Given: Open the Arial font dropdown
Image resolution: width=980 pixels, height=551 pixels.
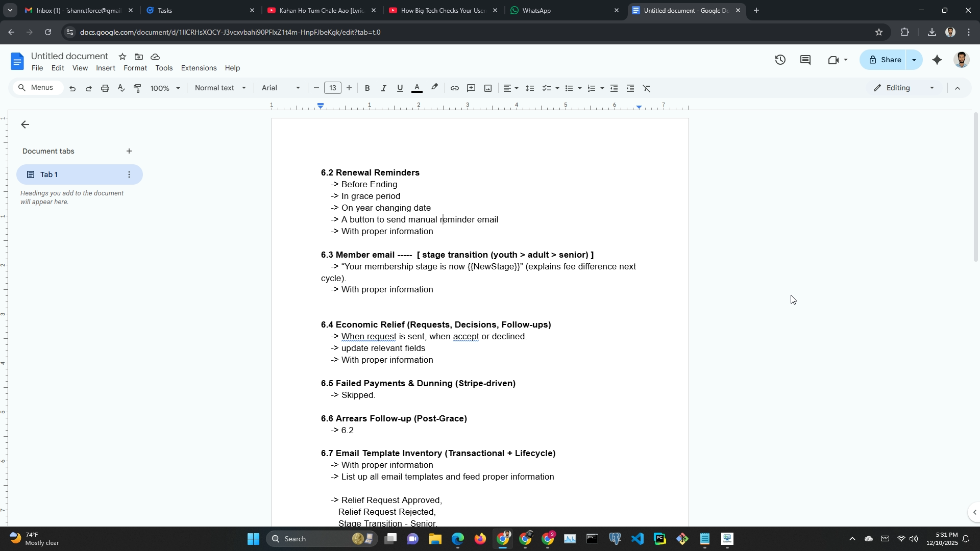Looking at the screenshot, I should click(x=281, y=88).
